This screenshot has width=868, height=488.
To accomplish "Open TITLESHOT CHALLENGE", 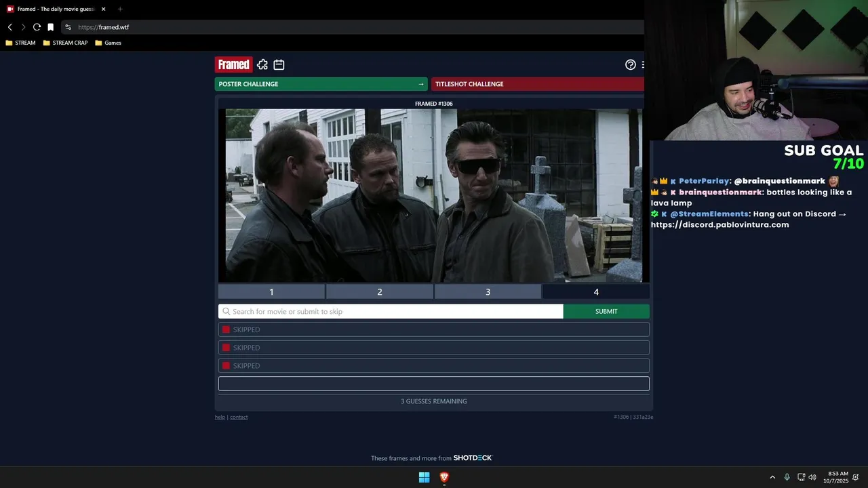I will coord(537,84).
